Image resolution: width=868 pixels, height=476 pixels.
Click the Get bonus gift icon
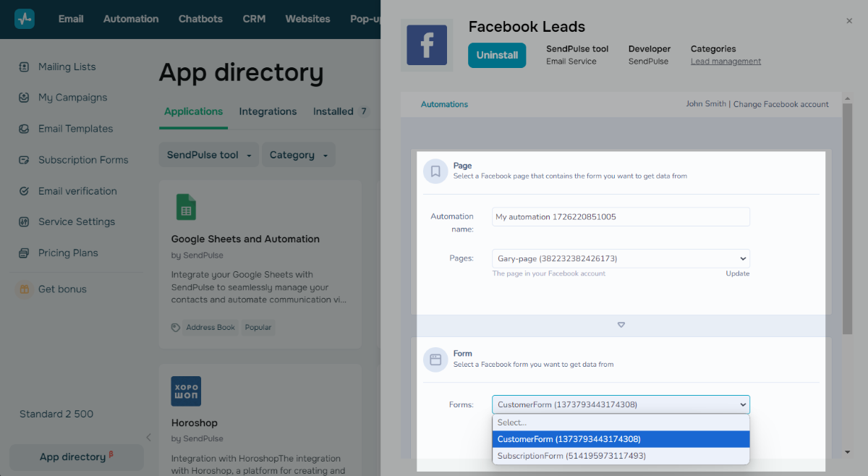[x=25, y=289]
